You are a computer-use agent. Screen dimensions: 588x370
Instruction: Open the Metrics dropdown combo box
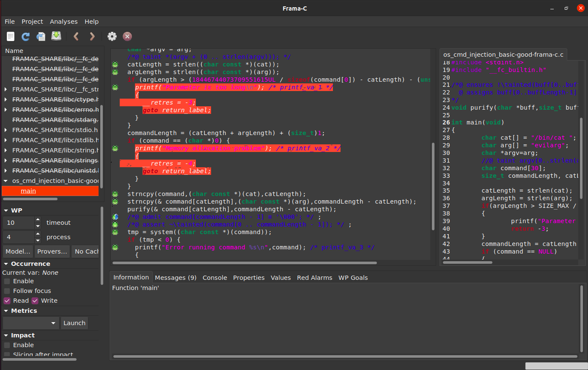31,323
